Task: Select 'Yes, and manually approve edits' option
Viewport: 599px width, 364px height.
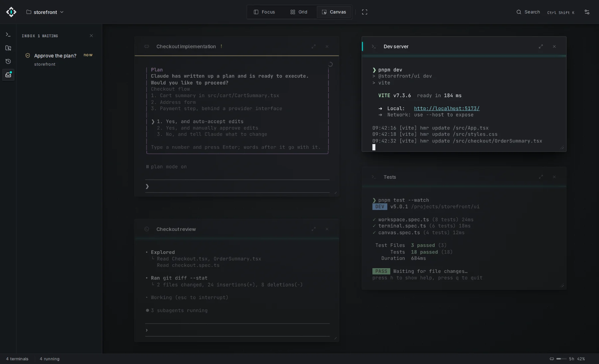Action: click(x=207, y=128)
